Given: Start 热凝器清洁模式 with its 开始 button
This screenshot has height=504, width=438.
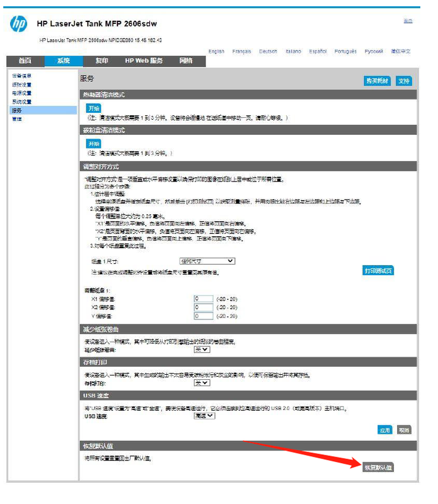Looking at the screenshot, I should 93,108.
